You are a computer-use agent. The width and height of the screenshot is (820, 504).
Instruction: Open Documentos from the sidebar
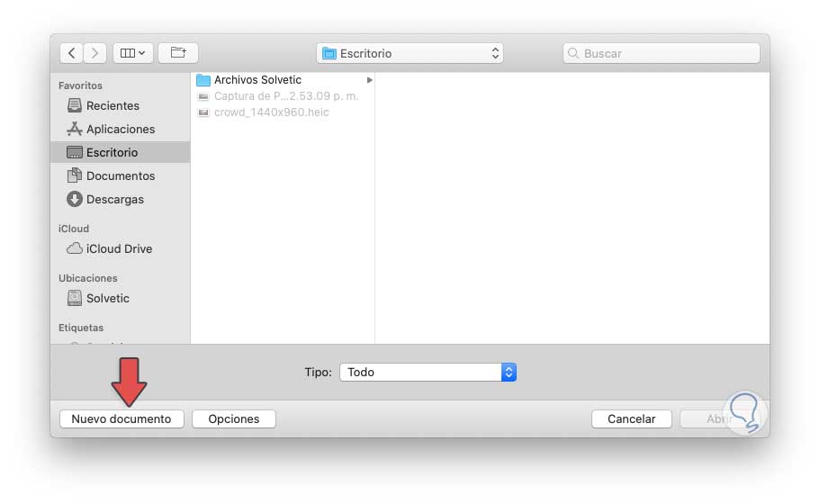[121, 175]
